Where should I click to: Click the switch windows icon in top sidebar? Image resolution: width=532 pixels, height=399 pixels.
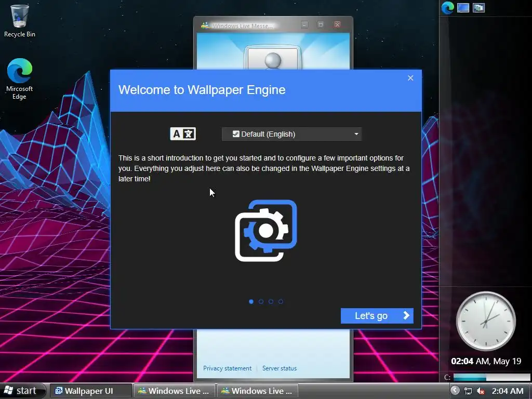click(x=478, y=7)
